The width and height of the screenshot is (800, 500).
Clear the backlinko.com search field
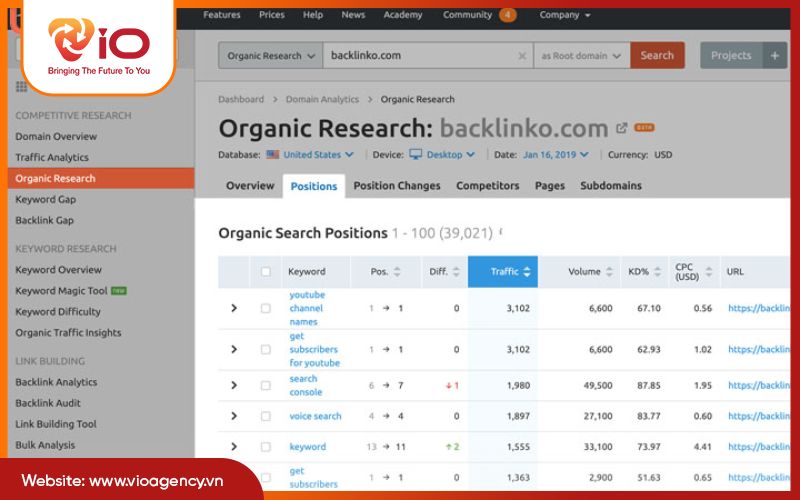point(522,56)
